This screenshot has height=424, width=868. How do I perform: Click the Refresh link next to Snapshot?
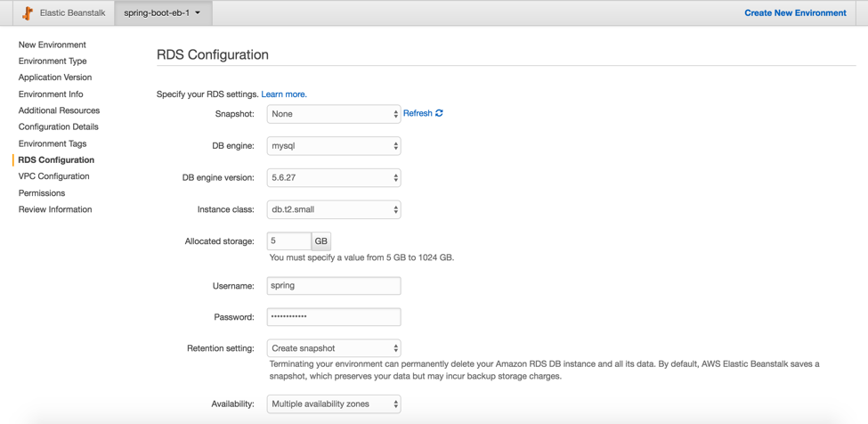[x=418, y=113]
